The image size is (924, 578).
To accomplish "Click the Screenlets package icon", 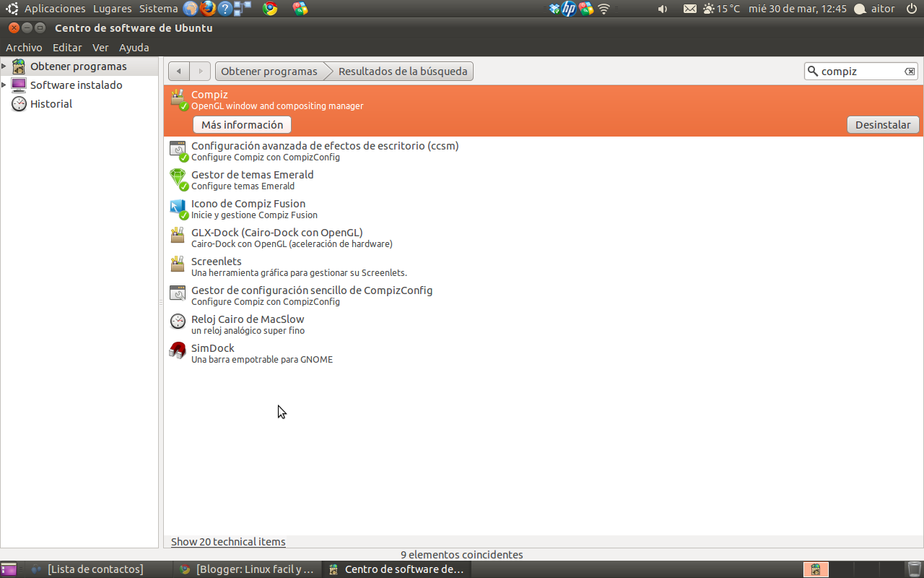I will [178, 264].
